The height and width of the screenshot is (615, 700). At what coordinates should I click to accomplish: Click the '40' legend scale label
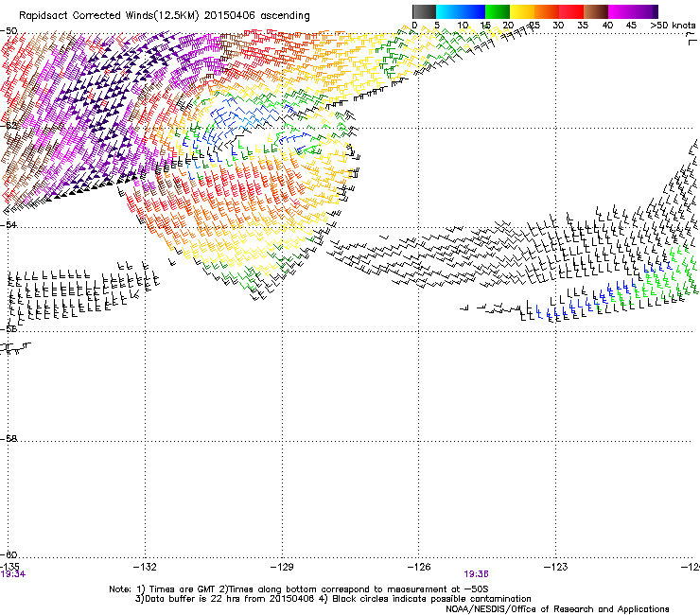coord(607,26)
